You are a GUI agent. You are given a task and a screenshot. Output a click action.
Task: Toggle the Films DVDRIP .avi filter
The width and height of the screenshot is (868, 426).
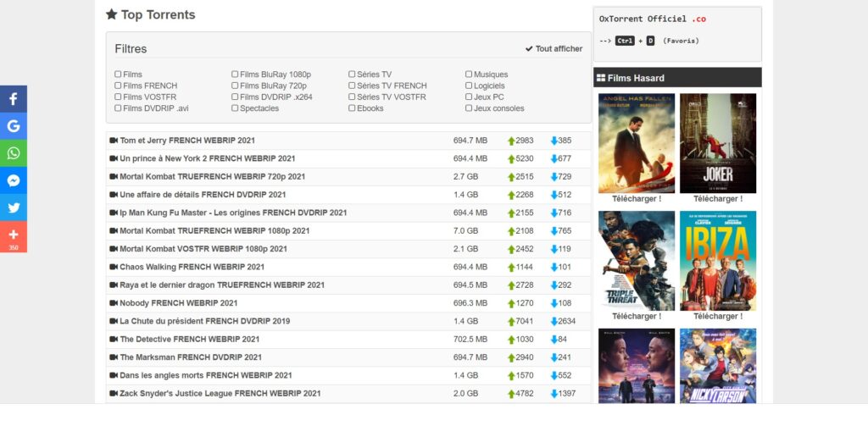(x=118, y=108)
